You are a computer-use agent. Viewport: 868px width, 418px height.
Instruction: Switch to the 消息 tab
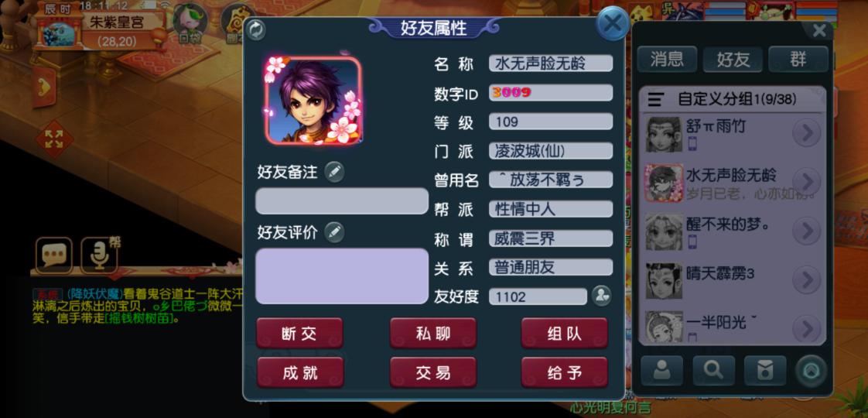tap(667, 60)
